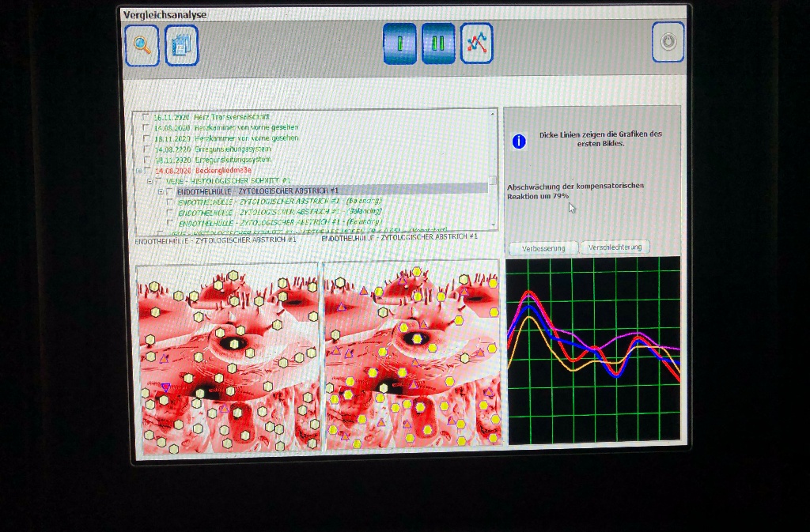Tick checkbox for 16.11.2020 Herz Transversalschnitt
The width and height of the screenshot is (810, 532).
(146, 117)
